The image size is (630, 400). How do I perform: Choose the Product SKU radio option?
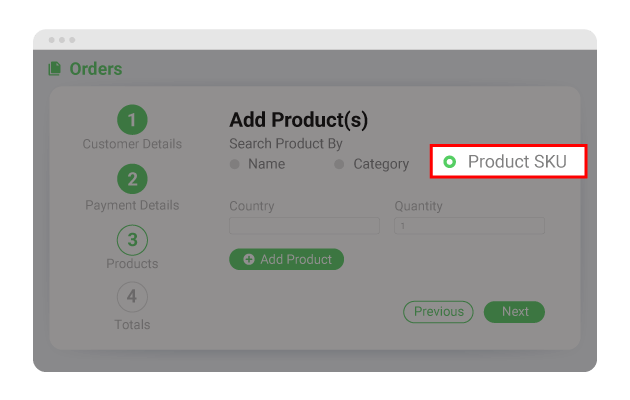[x=449, y=162]
